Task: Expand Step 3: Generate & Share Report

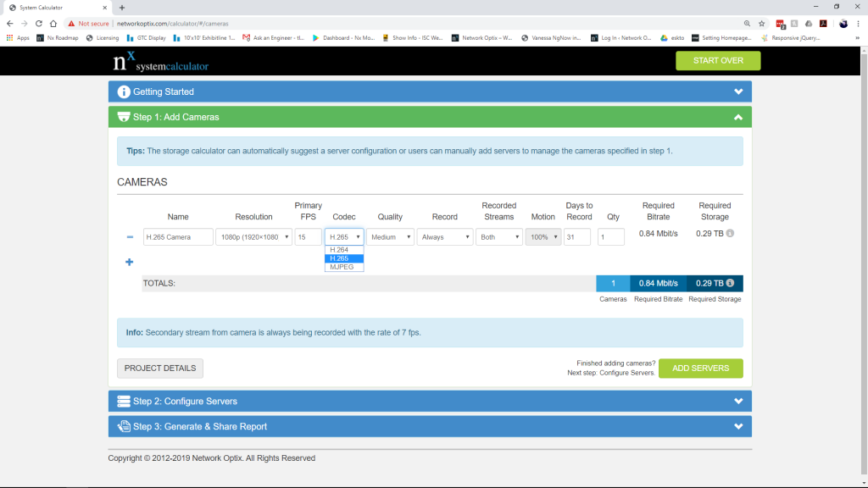Action: pyautogui.click(x=429, y=426)
